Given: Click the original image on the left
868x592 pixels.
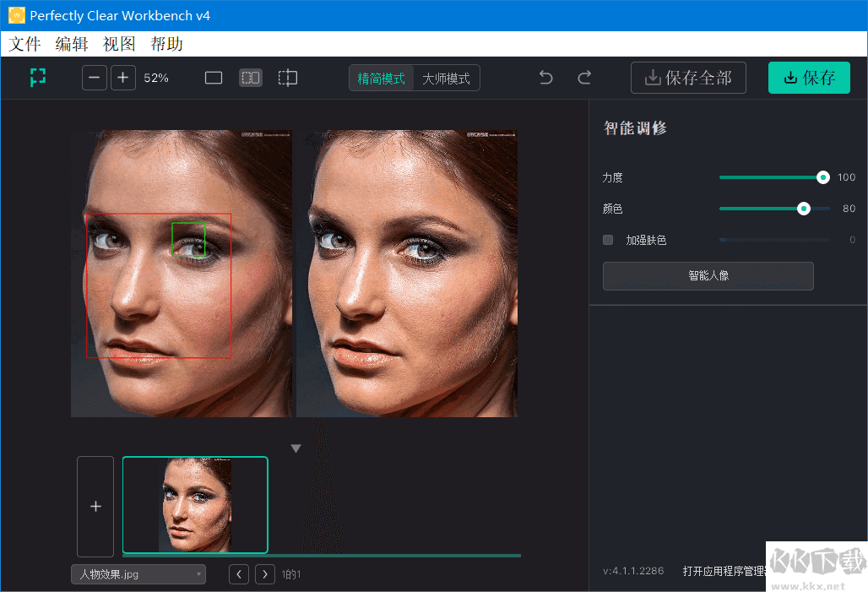Looking at the screenshot, I should [x=181, y=274].
